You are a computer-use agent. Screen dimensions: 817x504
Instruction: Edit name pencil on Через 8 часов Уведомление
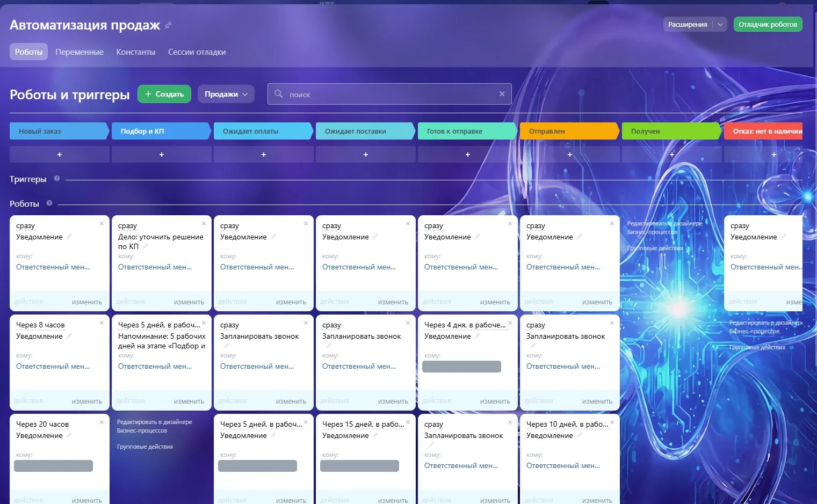coord(69,336)
